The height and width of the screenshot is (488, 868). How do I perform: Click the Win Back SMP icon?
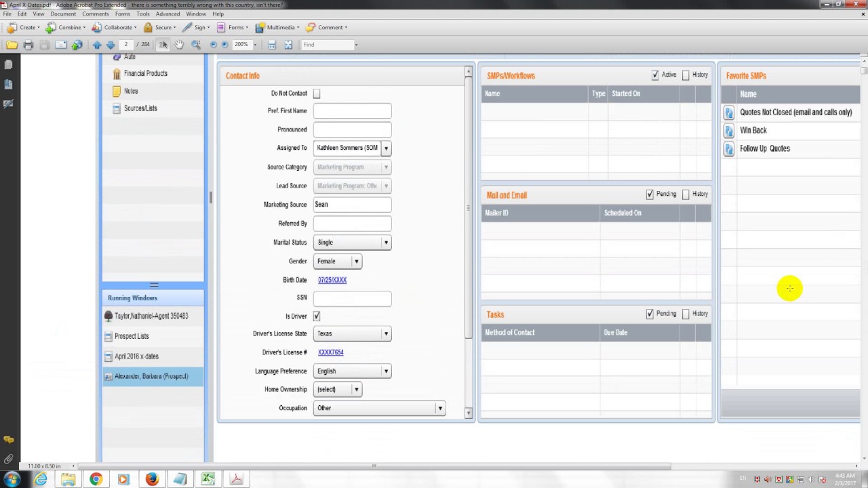tap(729, 131)
